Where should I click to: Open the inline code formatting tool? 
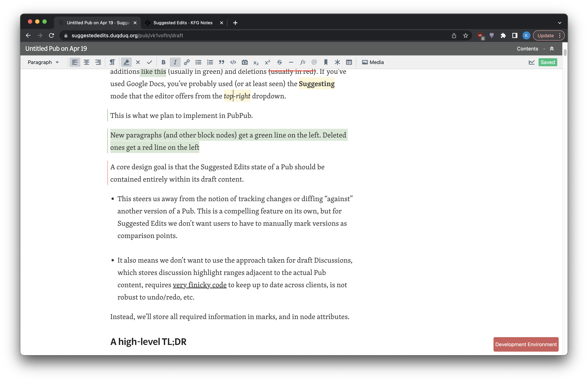coord(233,62)
